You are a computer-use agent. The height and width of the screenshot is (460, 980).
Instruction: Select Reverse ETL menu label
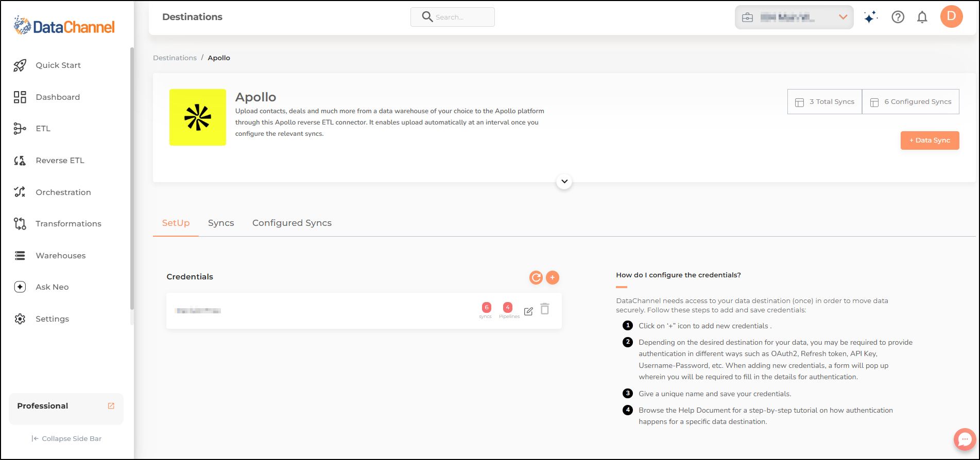coord(60,161)
